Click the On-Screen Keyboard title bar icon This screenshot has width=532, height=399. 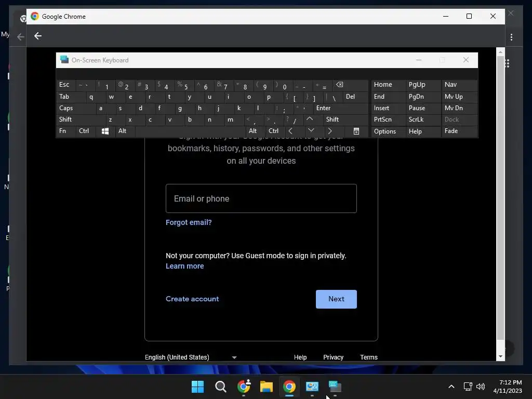point(64,60)
